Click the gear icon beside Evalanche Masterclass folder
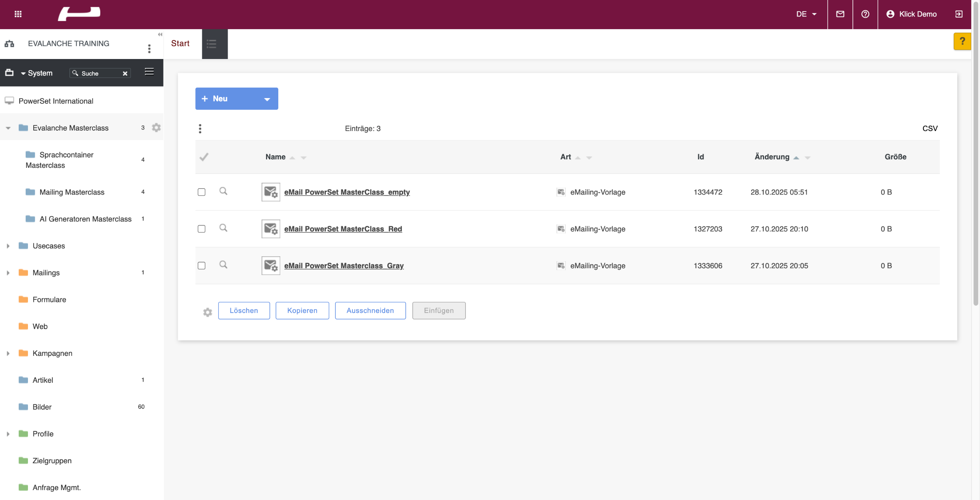980x500 pixels. tap(156, 128)
